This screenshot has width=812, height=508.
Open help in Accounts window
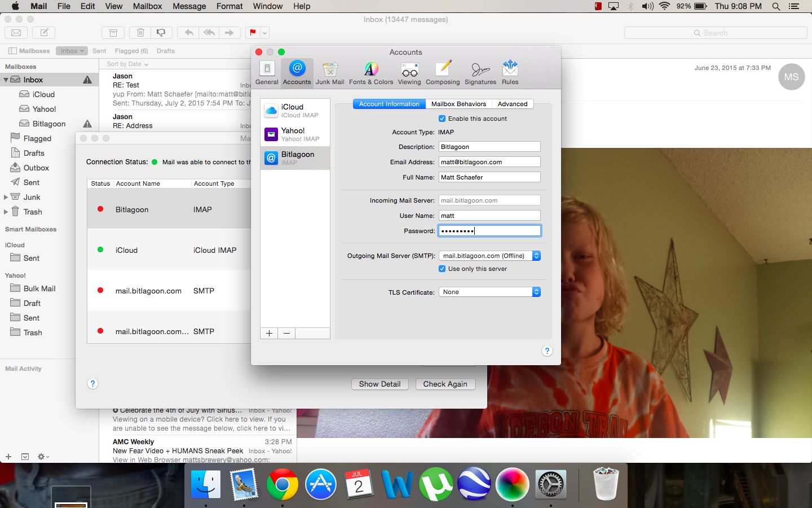coord(547,351)
